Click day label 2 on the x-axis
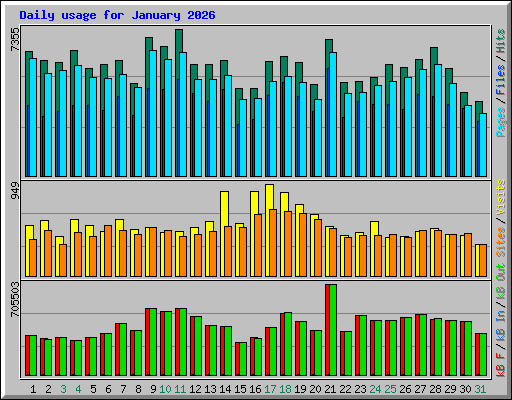Screen dimensions: 512x400 (x=48, y=389)
